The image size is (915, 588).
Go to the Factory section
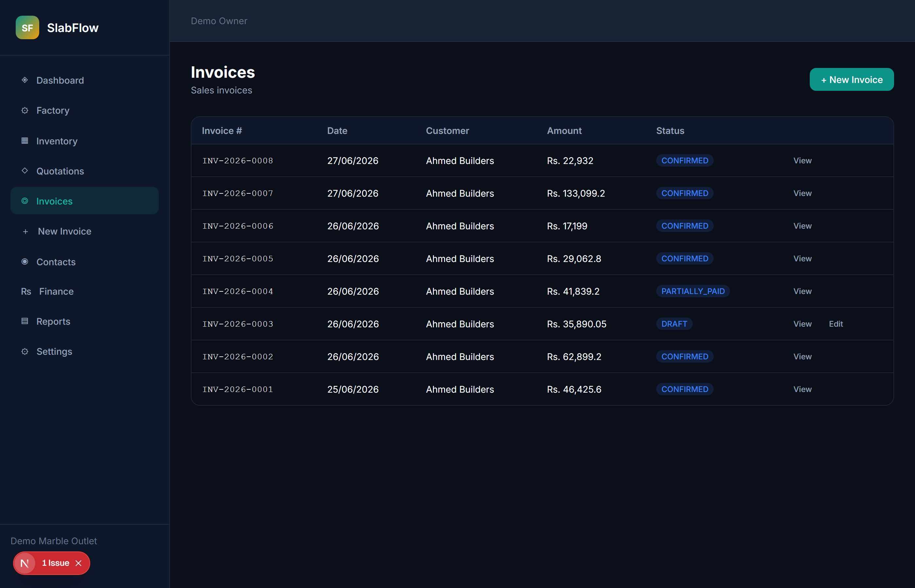[84, 110]
